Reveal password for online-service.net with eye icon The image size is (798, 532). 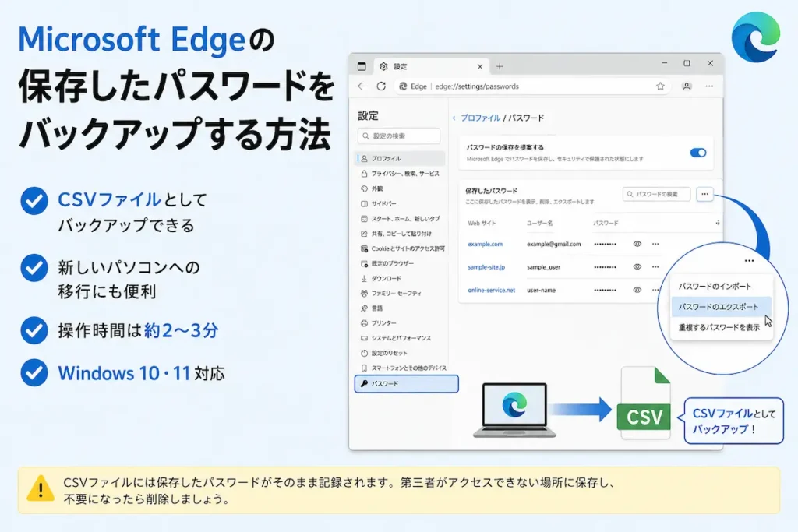point(637,290)
